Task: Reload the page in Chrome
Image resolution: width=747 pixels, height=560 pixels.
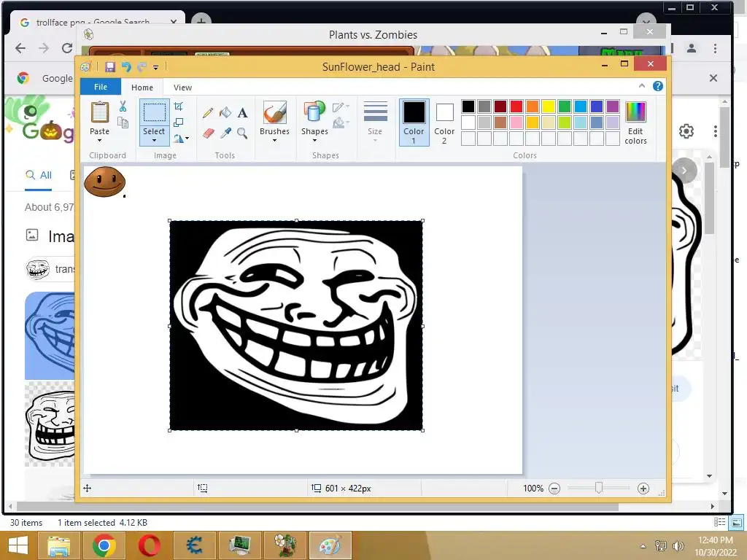Action: click(x=67, y=48)
